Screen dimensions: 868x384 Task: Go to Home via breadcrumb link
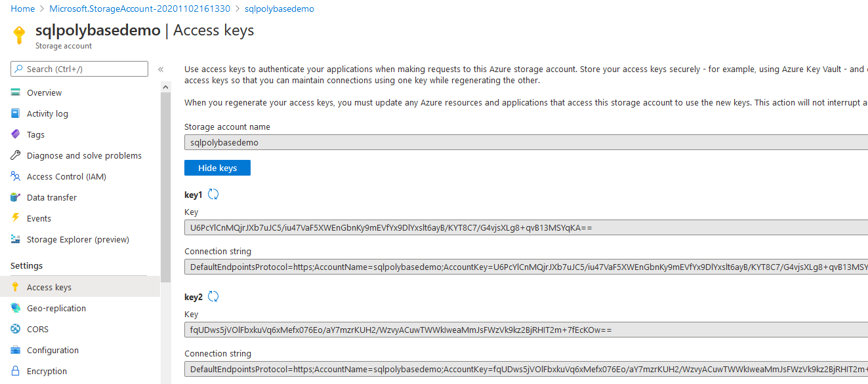pyautogui.click(x=23, y=9)
